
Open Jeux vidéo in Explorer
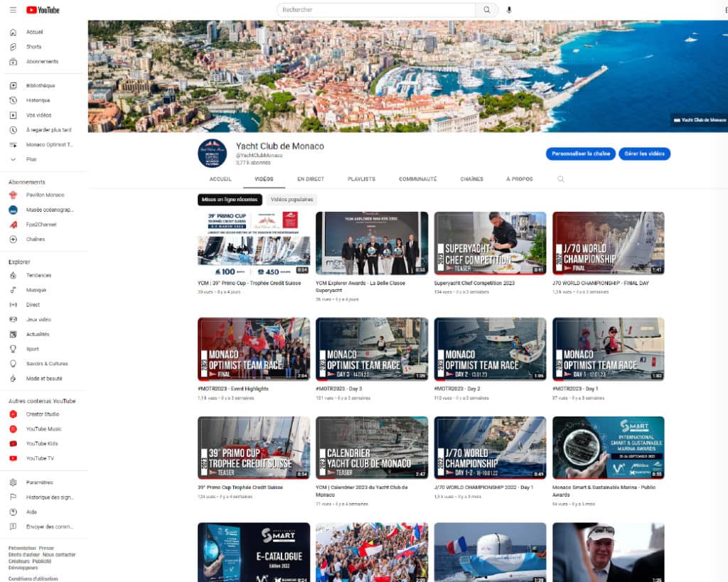(x=38, y=320)
